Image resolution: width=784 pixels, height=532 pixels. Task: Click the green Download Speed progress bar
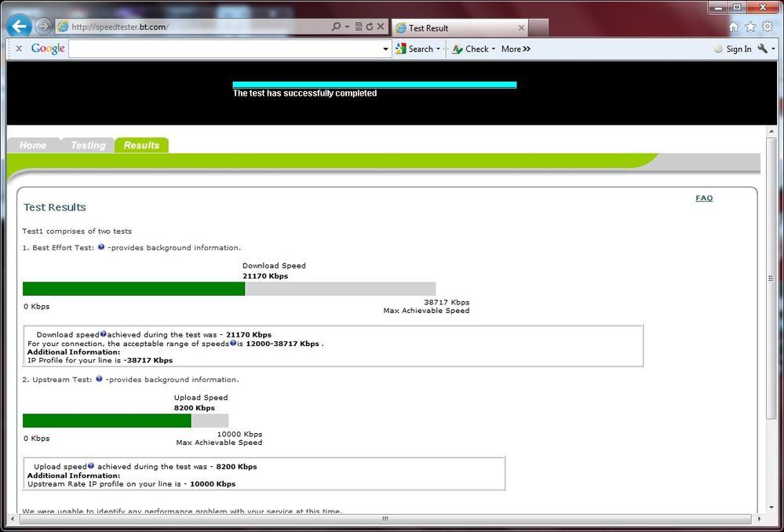[133, 289]
